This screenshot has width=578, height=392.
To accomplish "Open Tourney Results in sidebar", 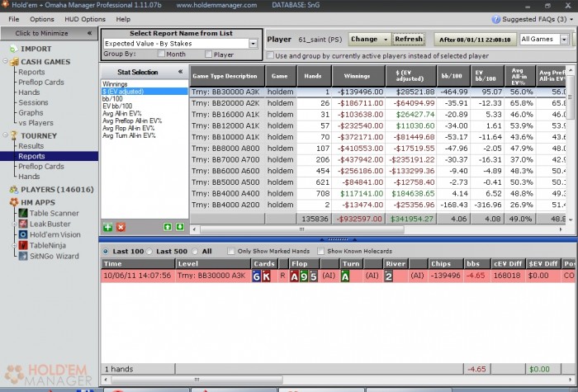I will 31,146.
